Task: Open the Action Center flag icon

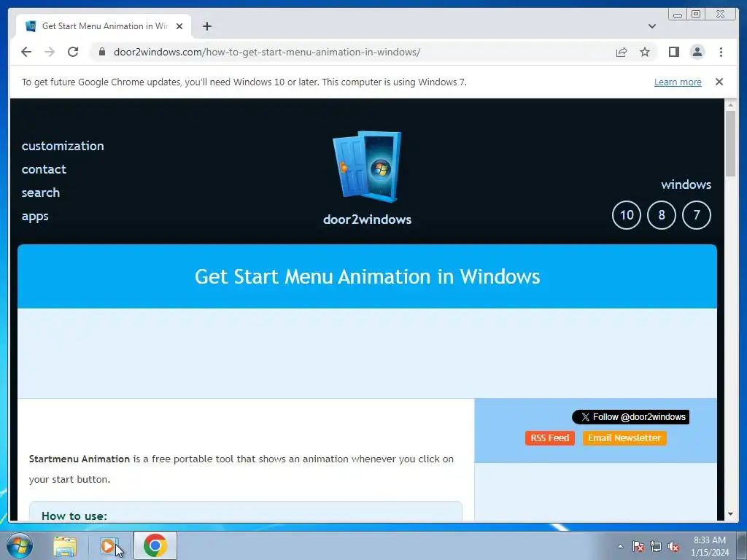Action: click(638, 546)
